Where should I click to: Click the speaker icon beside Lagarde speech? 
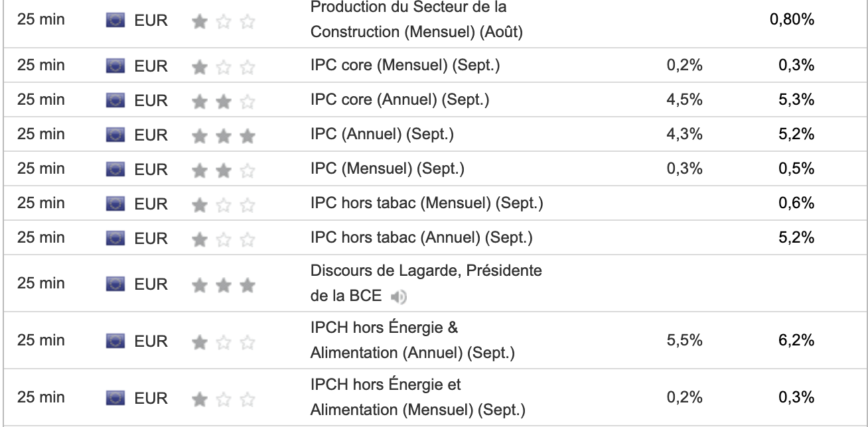[x=399, y=296]
